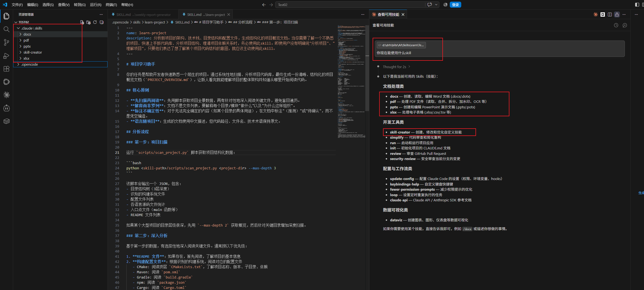The height and width of the screenshot is (290, 644).
Task: Click the editor vertical scrollbar
Action: coord(367,68)
